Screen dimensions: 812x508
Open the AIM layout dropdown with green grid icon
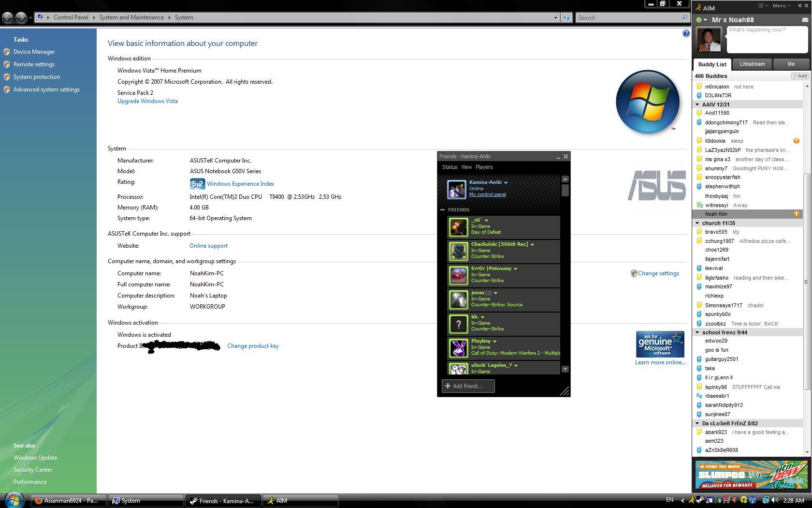[763, 6]
